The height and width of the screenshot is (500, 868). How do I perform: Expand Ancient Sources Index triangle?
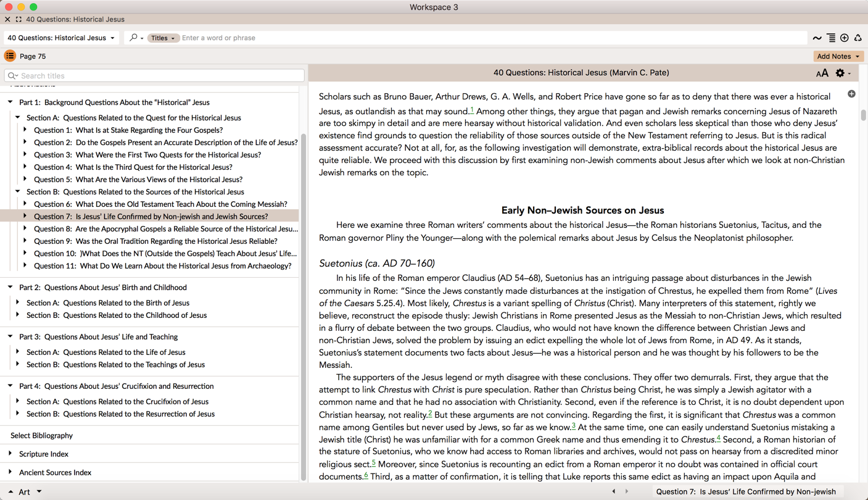pos(10,473)
